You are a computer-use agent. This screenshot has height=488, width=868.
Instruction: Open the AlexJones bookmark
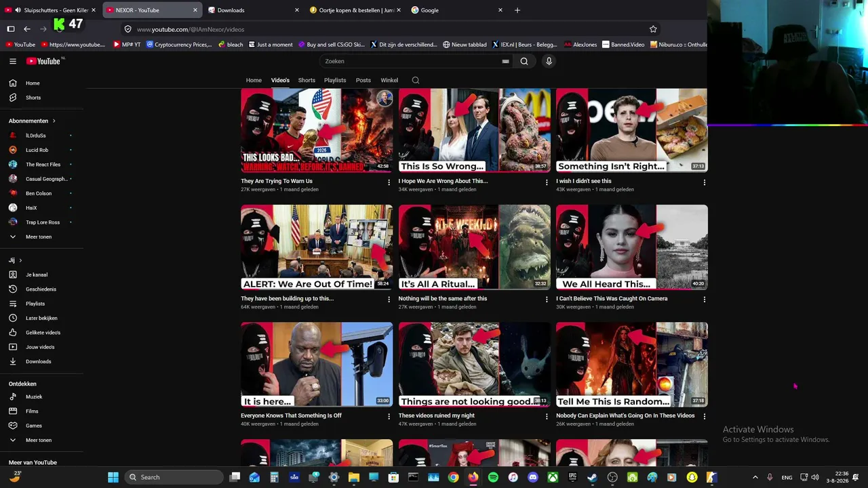580,45
